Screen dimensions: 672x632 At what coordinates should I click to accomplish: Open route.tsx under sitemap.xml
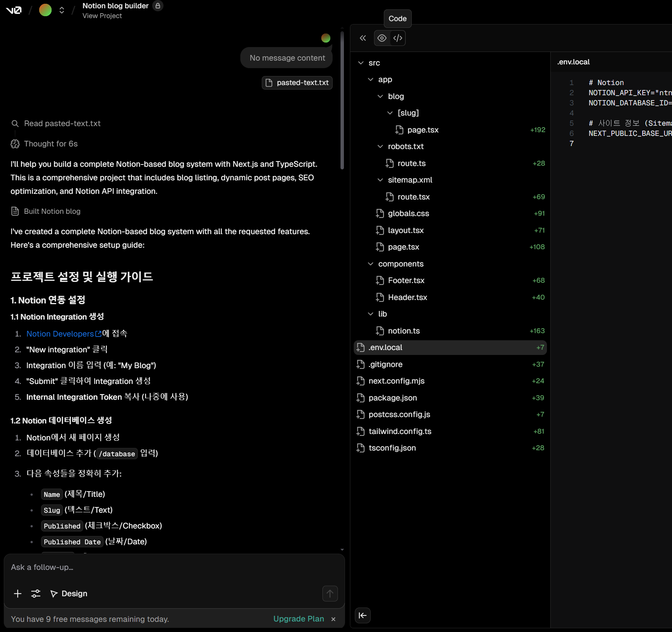click(450, 197)
